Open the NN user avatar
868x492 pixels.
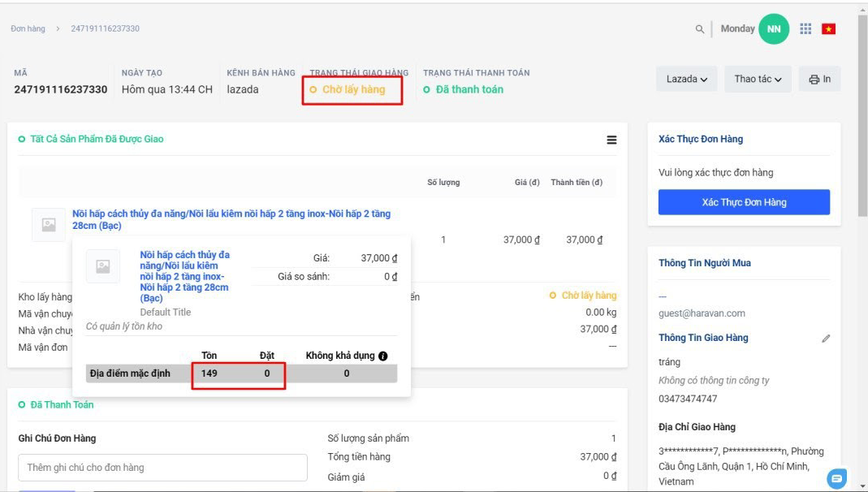(x=774, y=29)
